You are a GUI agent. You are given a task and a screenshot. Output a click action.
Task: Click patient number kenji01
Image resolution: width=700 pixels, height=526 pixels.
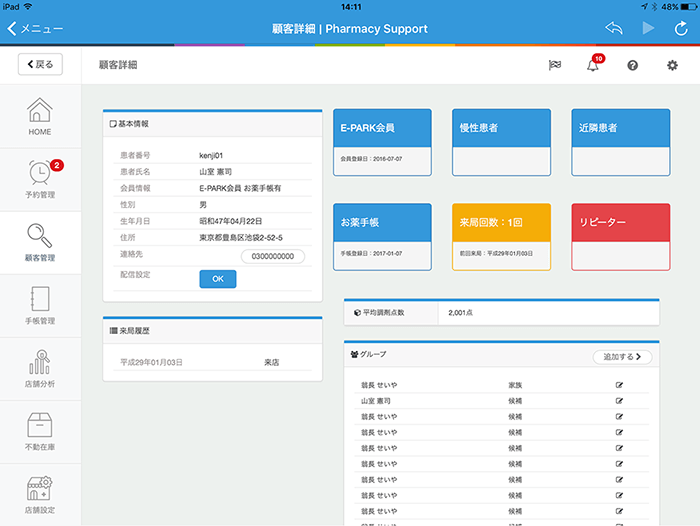pos(211,155)
